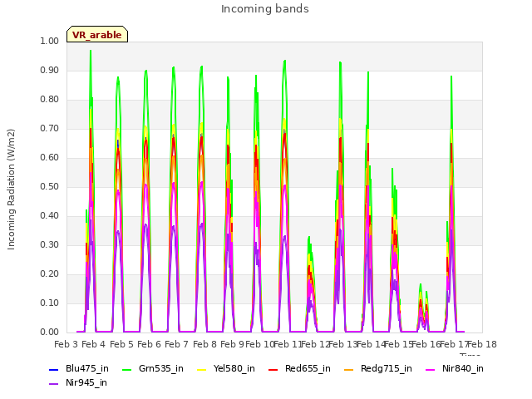Toggle the Red655_in legend entry
The height and width of the screenshot is (399, 532).
[299, 368]
